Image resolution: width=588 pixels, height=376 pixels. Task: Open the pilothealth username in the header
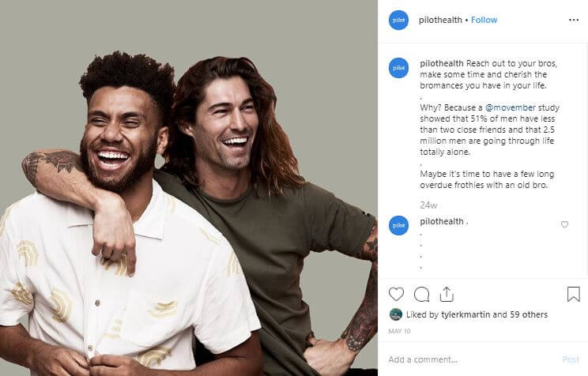click(440, 20)
